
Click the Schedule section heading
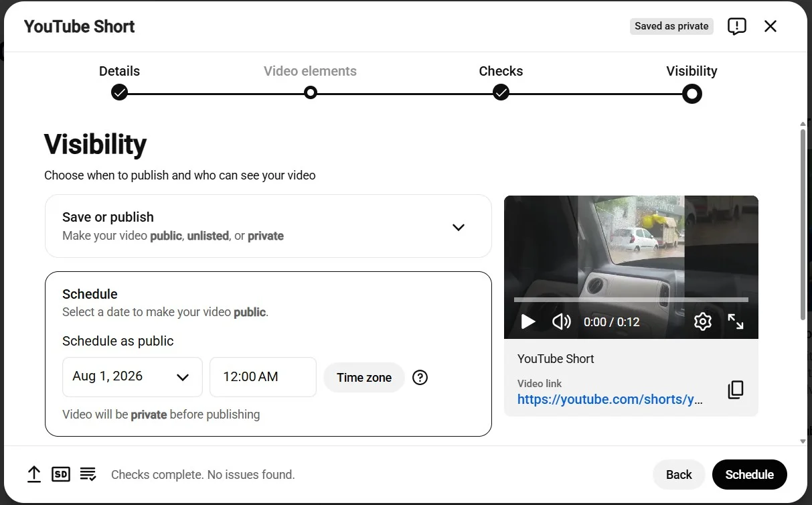90,294
